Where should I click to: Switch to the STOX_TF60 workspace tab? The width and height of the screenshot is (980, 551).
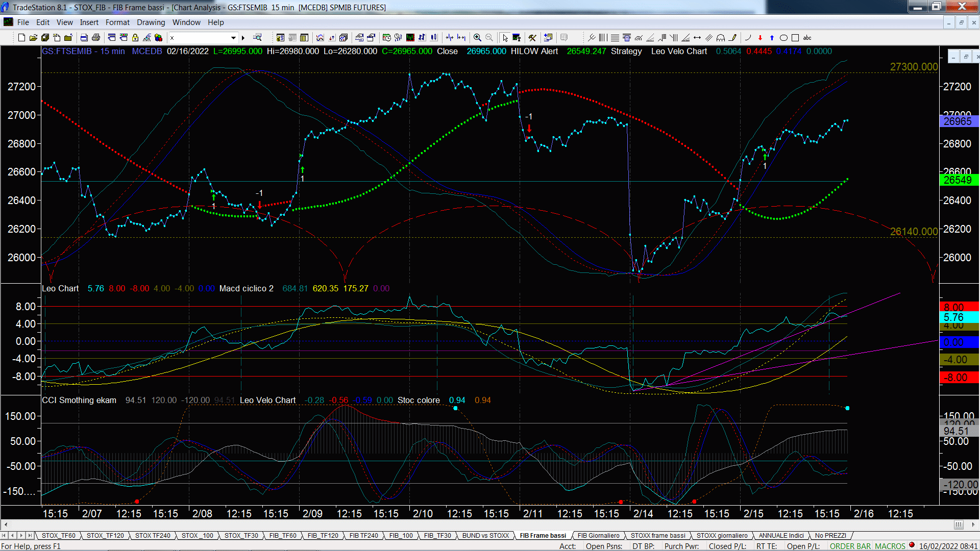point(58,536)
